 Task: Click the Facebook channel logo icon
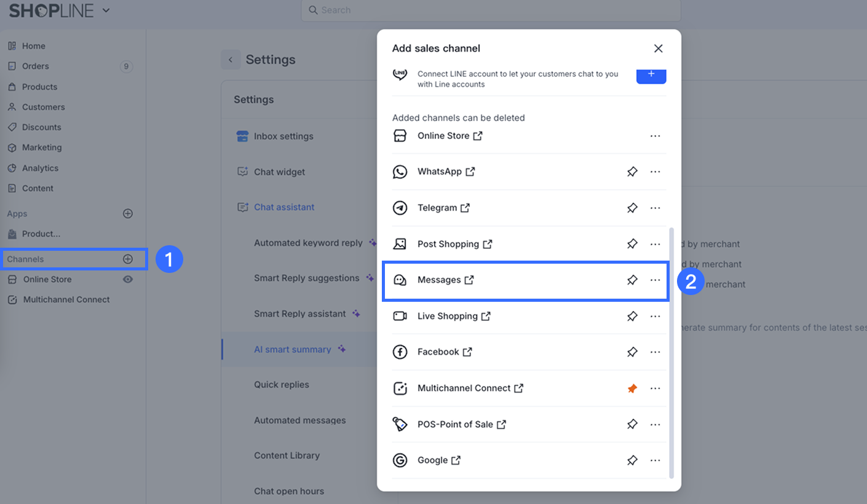400,352
